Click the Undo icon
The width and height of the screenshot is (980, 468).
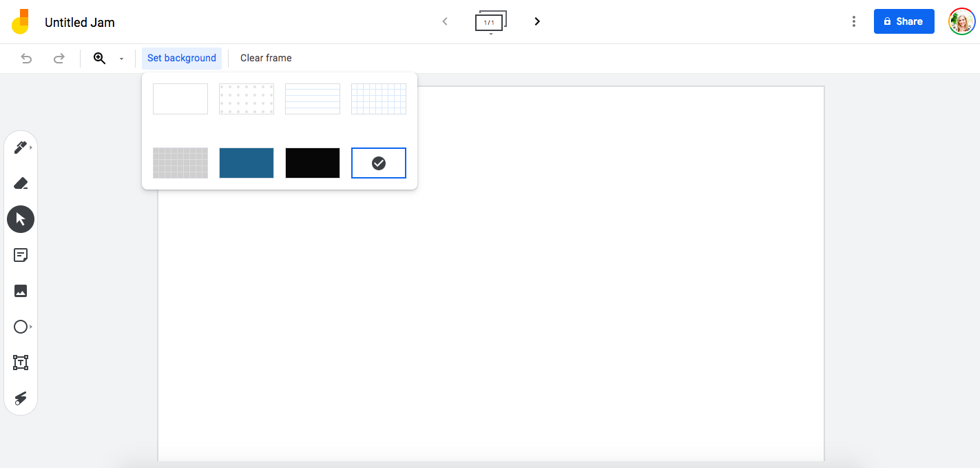coord(26,59)
